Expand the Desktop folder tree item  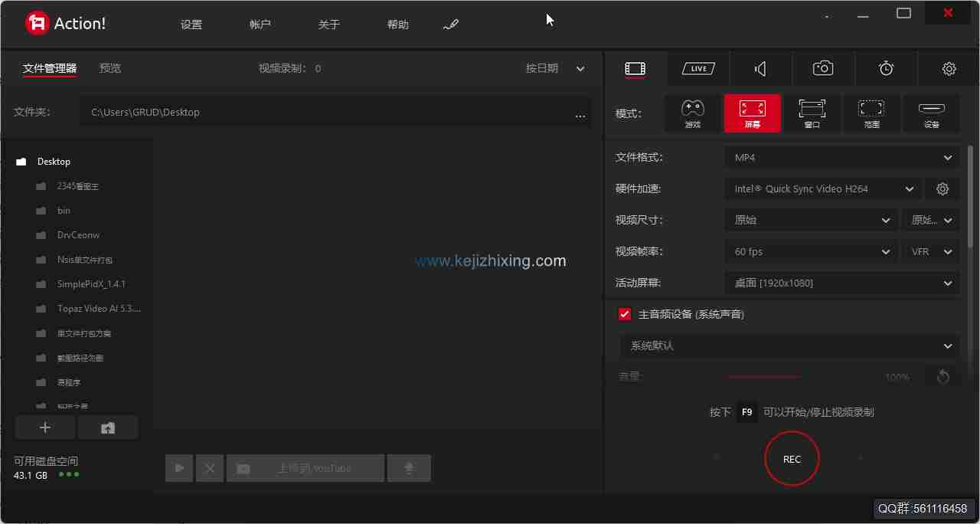(54, 162)
